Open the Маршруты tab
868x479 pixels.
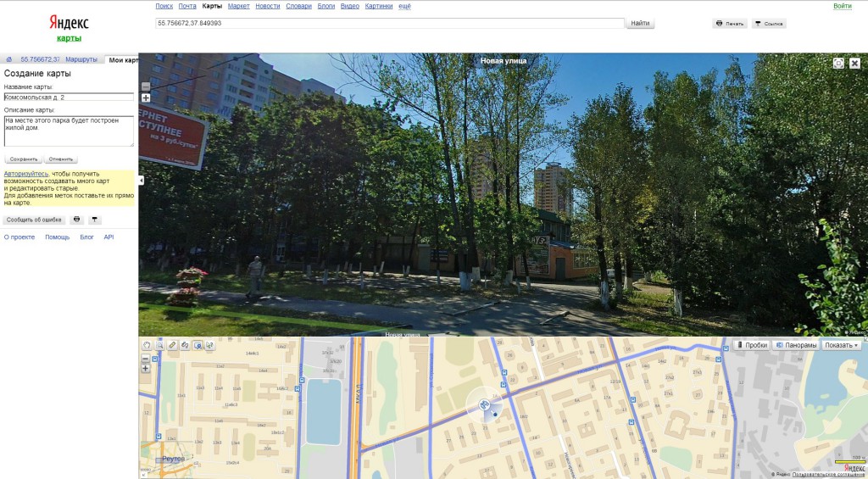click(x=81, y=59)
